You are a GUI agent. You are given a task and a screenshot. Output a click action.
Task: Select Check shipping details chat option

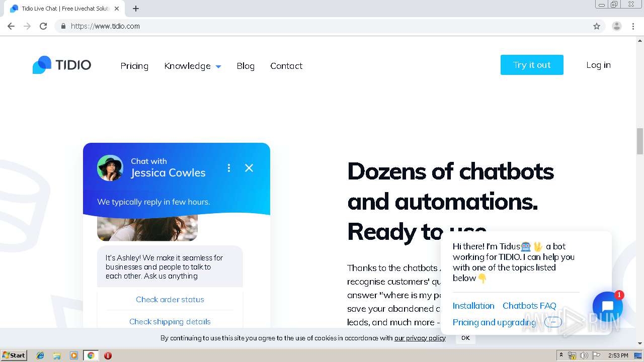pyautogui.click(x=170, y=321)
